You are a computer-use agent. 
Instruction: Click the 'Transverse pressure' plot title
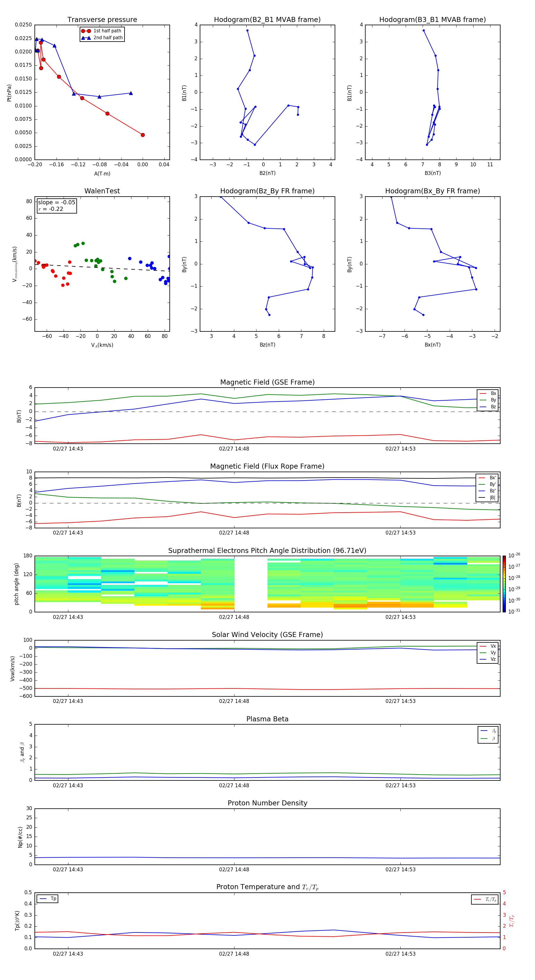coord(102,20)
